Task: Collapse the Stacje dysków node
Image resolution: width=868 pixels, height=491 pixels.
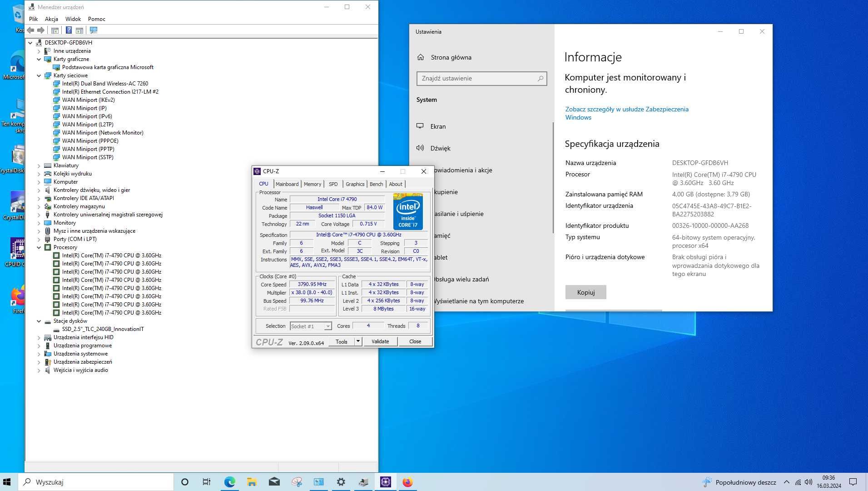Action: click(39, 321)
